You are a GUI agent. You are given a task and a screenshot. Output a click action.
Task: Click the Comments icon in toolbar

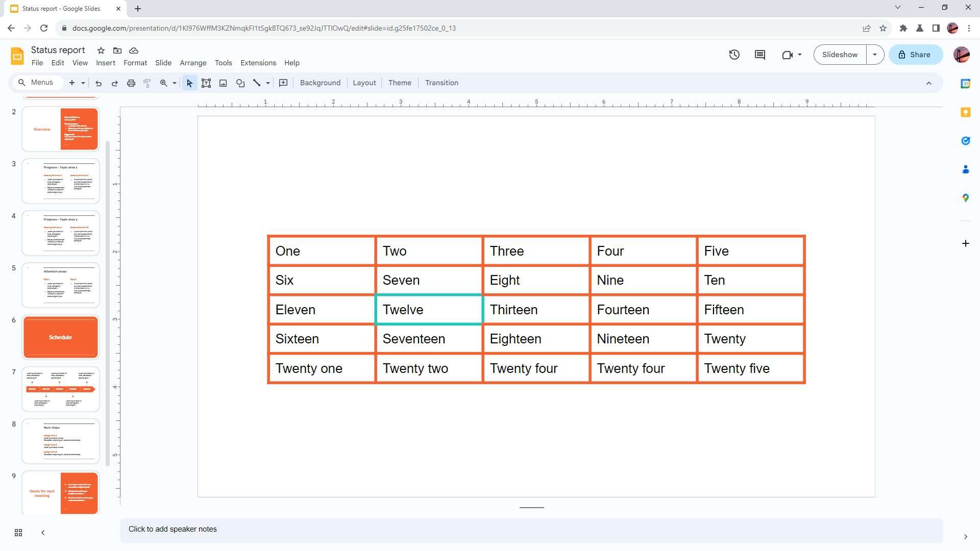tap(760, 55)
